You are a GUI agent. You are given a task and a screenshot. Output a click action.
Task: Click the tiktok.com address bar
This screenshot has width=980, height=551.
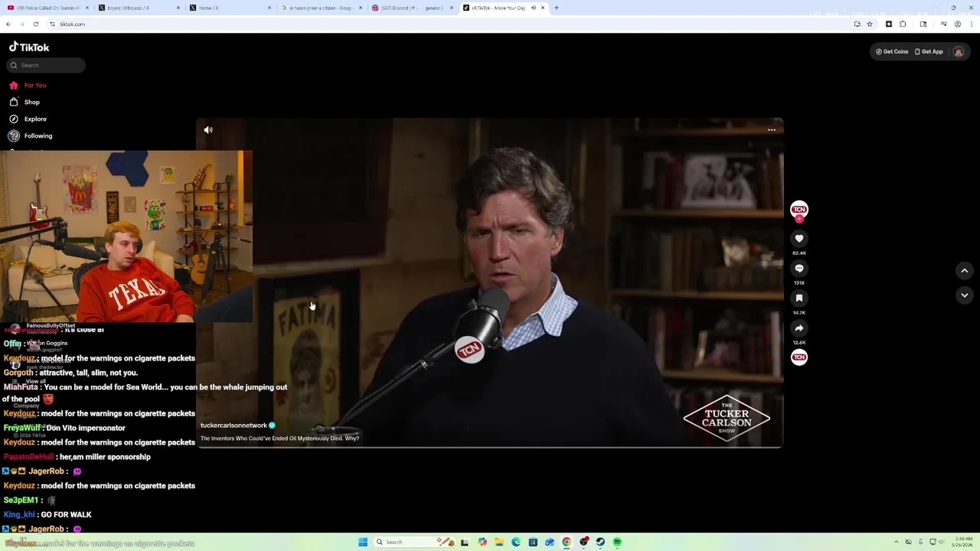(444, 24)
